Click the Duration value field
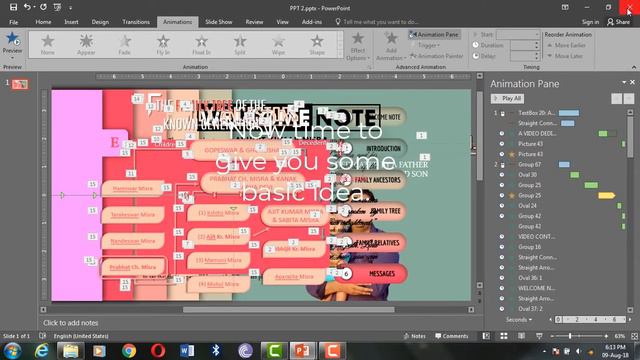The width and height of the screenshot is (640, 360). [522, 45]
